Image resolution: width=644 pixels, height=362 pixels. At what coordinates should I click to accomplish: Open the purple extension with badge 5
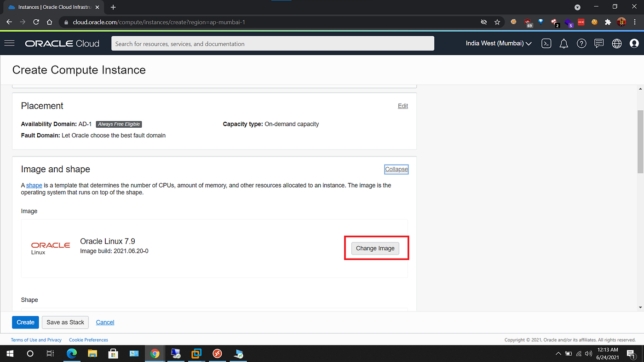coord(569,23)
